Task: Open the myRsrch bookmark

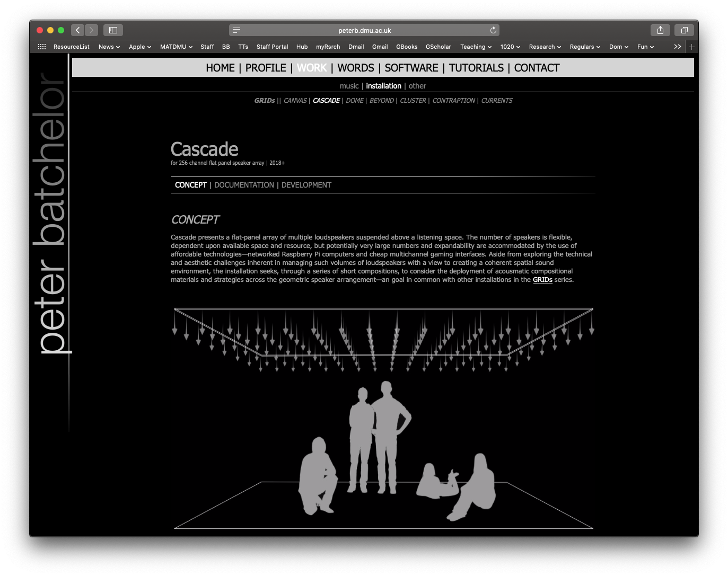Action: [x=328, y=47]
